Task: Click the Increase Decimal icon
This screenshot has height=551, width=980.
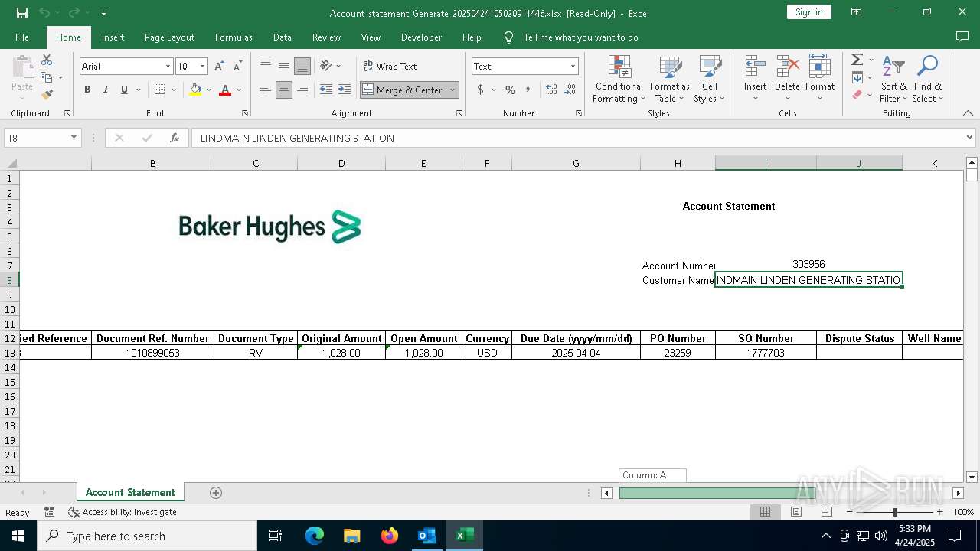Action: click(551, 90)
